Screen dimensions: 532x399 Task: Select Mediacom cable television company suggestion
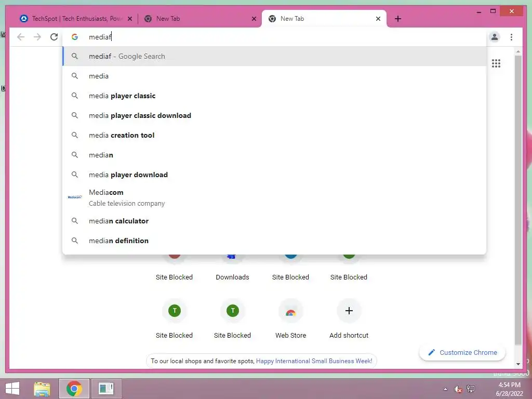[274, 197]
